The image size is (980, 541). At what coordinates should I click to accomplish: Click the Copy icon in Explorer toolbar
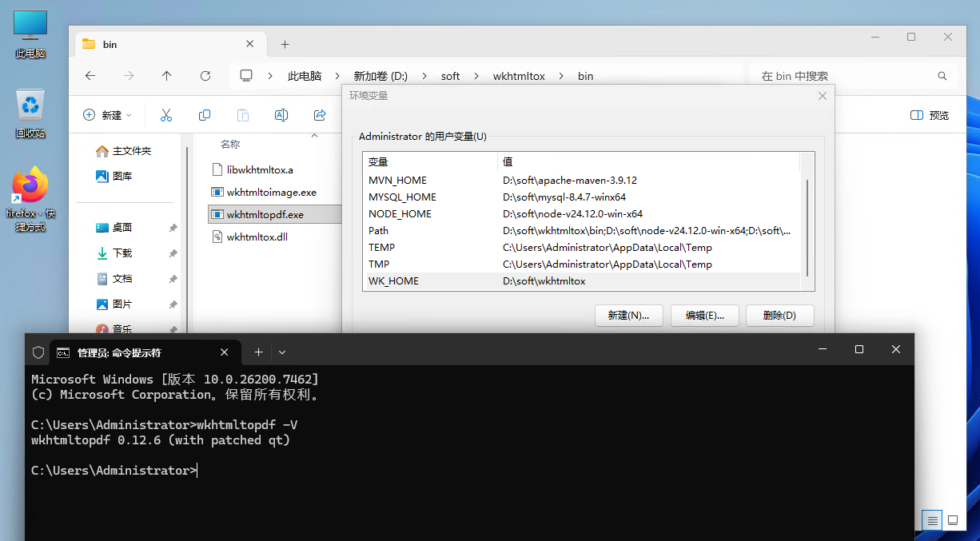coord(205,115)
